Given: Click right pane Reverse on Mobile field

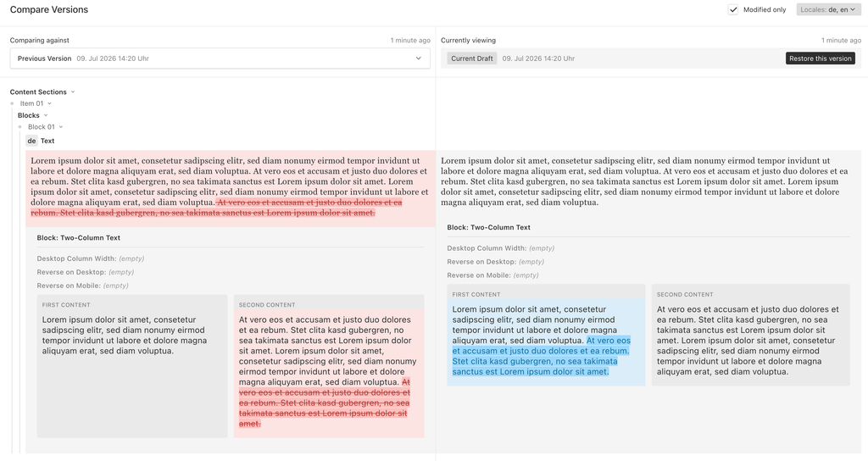Looking at the screenshot, I should pyautogui.click(x=492, y=275).
